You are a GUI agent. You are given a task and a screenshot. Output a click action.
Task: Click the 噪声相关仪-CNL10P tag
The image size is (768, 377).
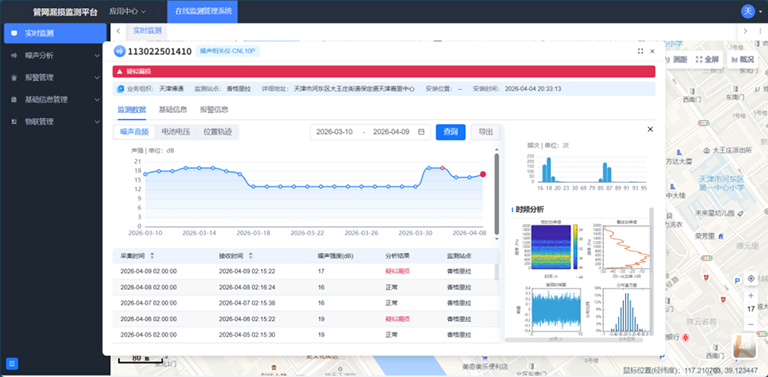click(228, 51)
